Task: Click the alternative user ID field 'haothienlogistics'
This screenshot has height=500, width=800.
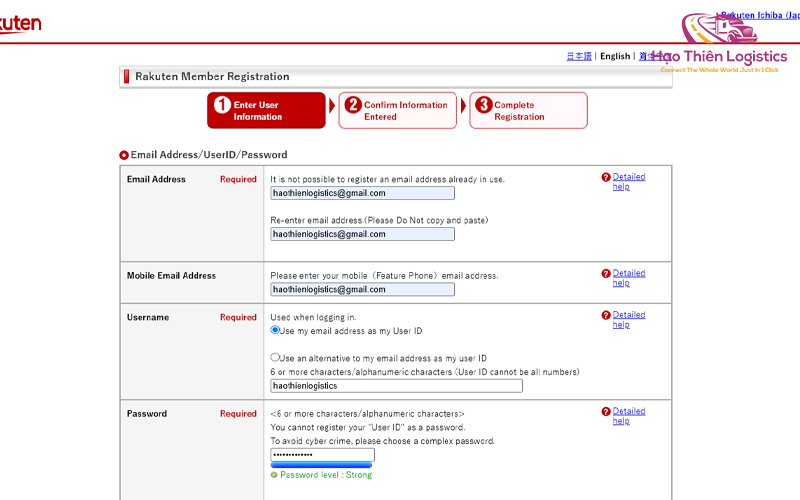Action: (x=396, y=386)
